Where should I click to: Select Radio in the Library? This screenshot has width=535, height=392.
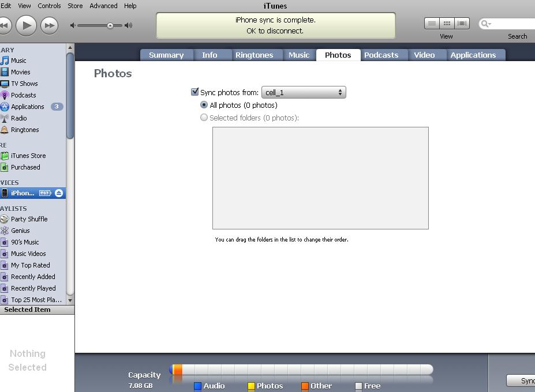[18, 118]
